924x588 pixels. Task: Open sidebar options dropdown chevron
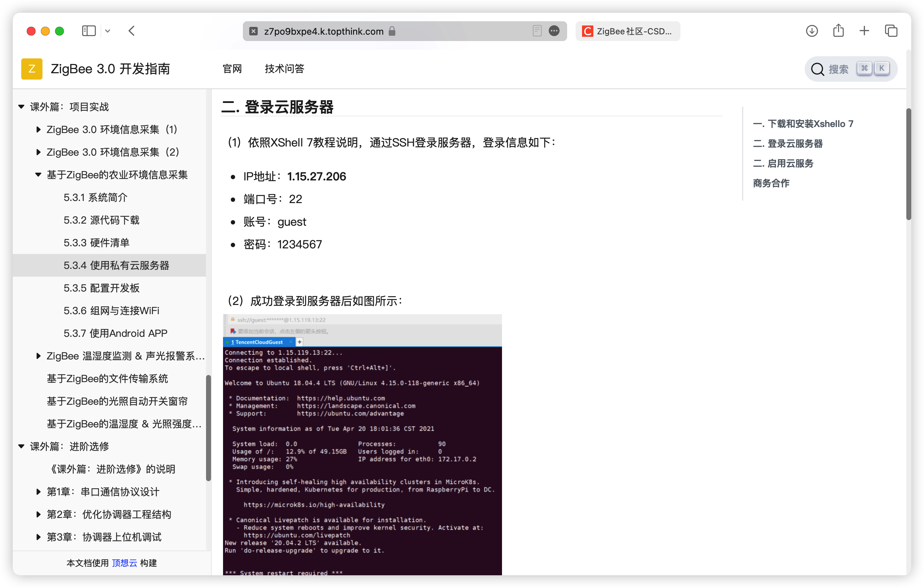pos(108,31)
